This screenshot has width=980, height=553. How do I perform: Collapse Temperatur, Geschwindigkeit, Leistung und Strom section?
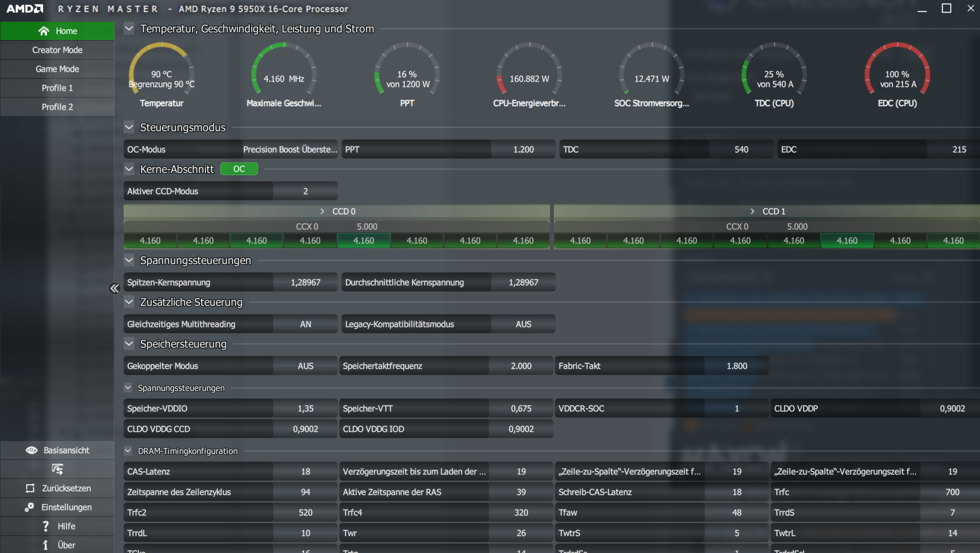tap(129, 29)
